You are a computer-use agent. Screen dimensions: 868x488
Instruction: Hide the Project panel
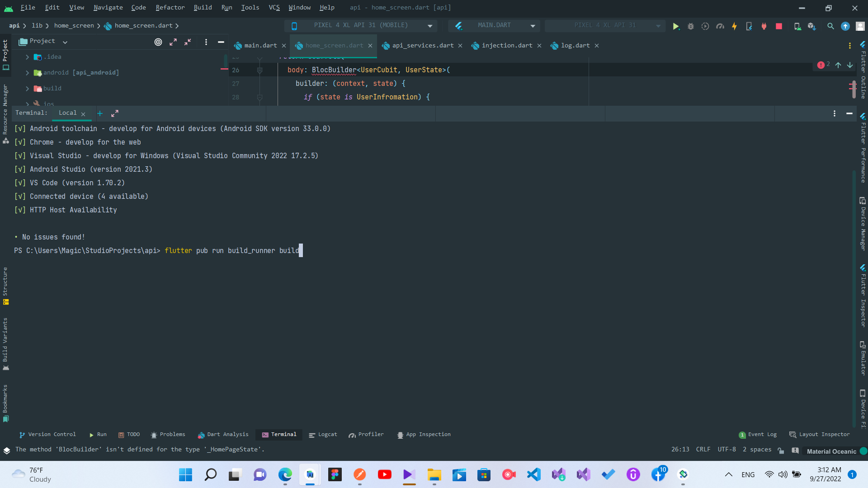[x=221, y=42]
